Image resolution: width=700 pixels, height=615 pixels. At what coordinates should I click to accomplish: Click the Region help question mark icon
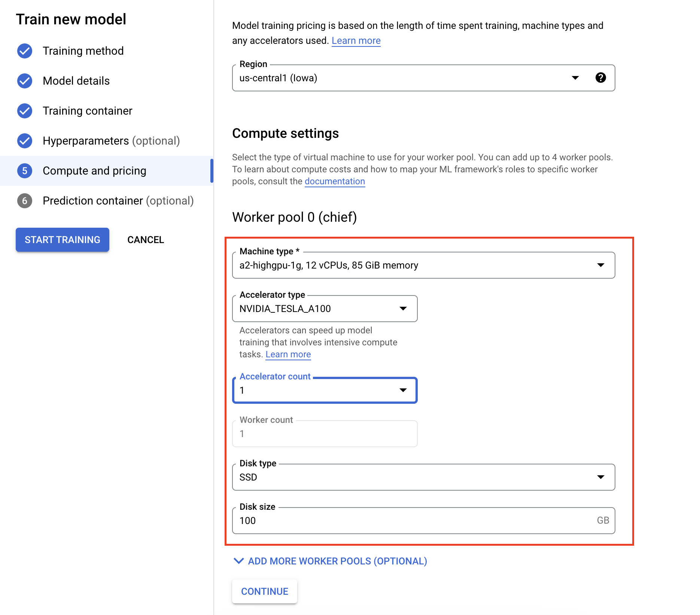600,78
